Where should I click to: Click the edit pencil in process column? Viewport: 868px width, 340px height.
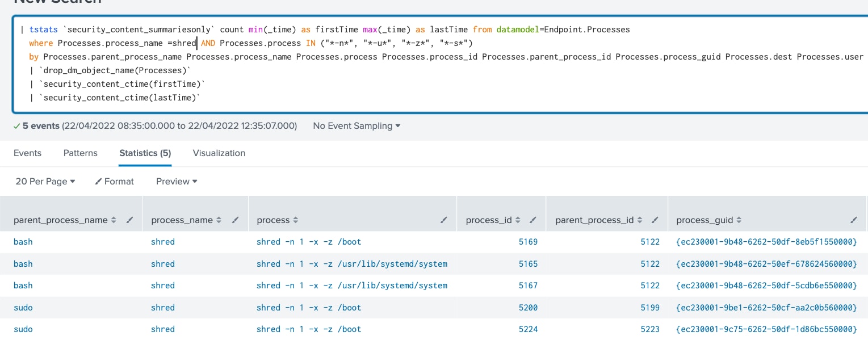[443, 220]
